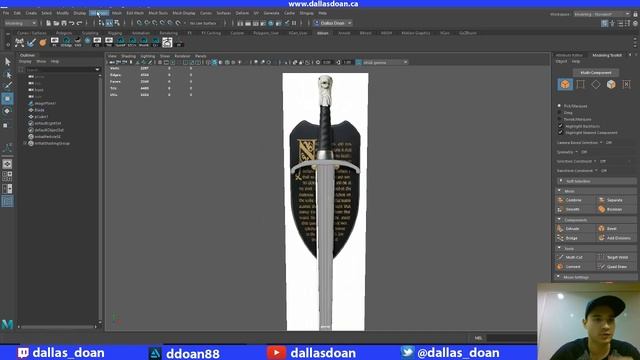Open the Symmetry dropdown

coord(568,152)
